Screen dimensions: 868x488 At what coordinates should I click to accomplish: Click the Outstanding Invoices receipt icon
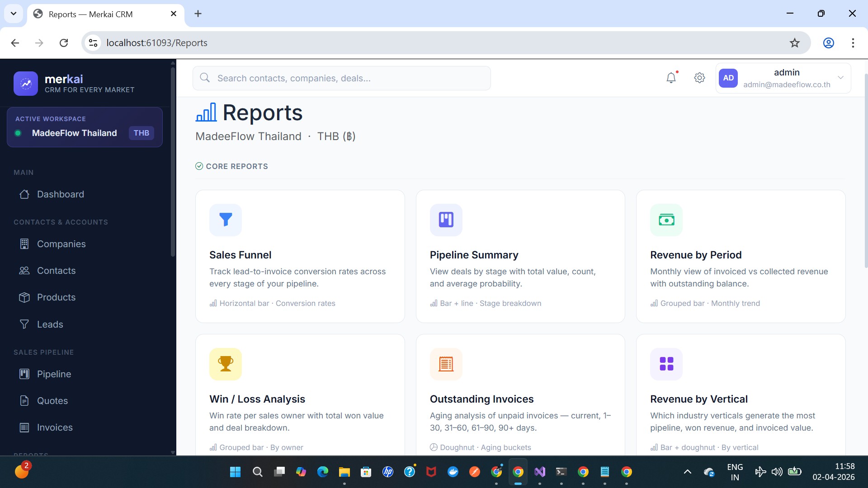[x=446, y=364]
